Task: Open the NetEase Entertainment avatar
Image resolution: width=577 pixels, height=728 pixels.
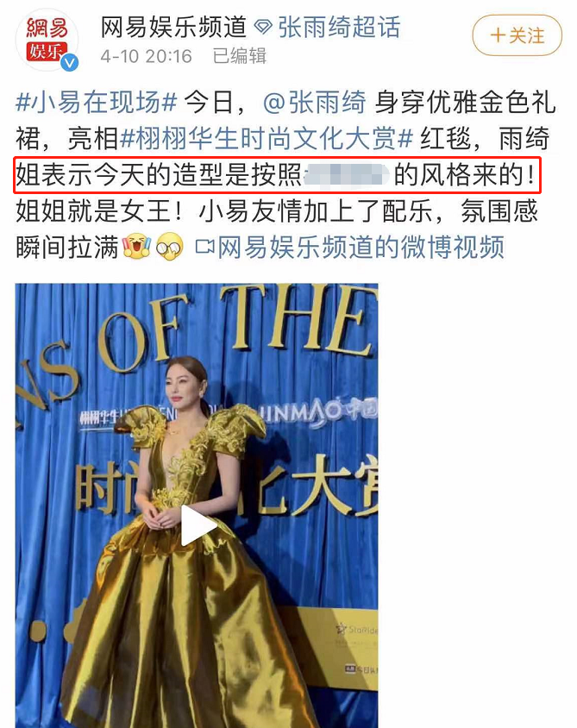Action: [47, 40]
